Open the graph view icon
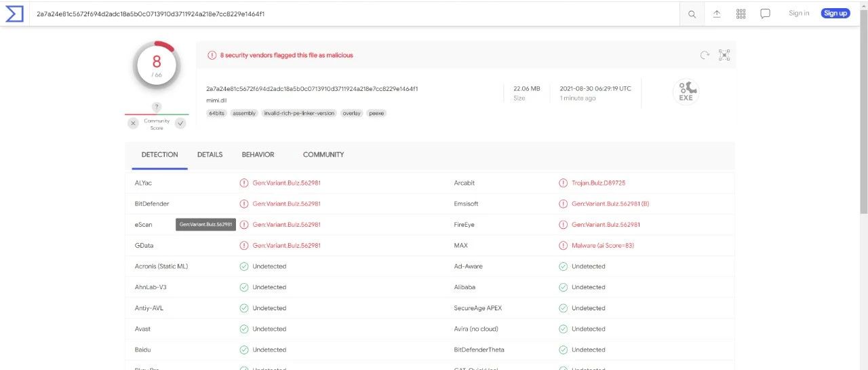The width and height of the screenshot is (868, 370). pos(724,55)
